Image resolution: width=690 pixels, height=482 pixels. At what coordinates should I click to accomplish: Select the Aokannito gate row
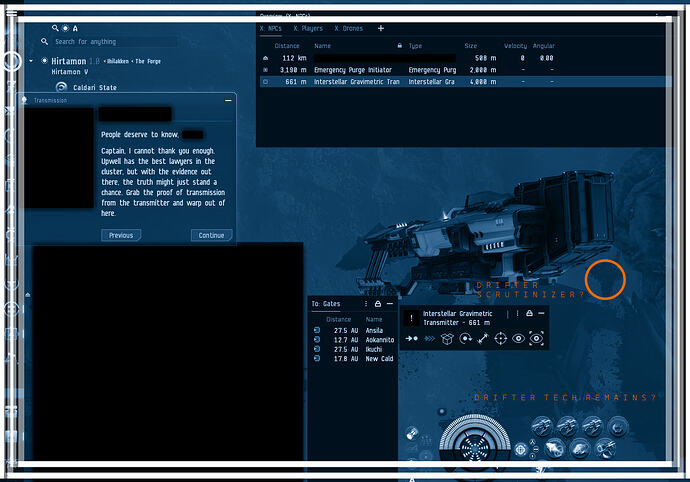(354, 340)
